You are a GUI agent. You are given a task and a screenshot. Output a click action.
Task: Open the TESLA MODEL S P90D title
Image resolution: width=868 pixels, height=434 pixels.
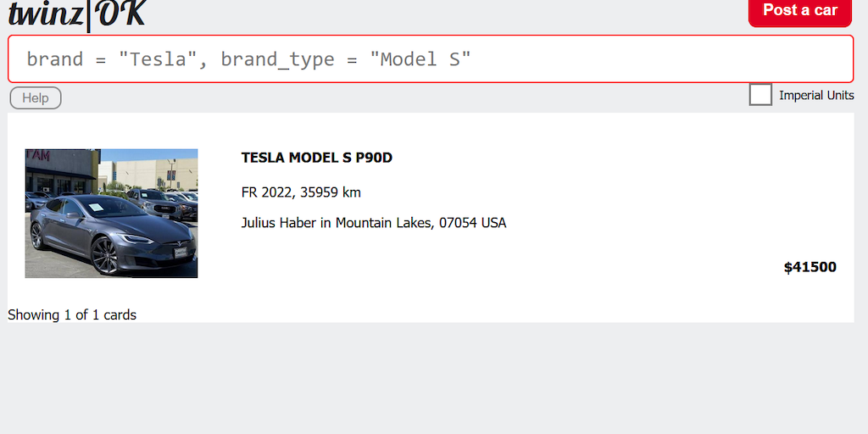(317, 158)
